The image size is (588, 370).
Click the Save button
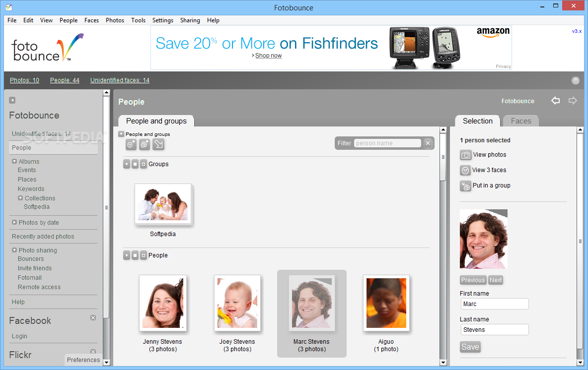pos(470,347)
